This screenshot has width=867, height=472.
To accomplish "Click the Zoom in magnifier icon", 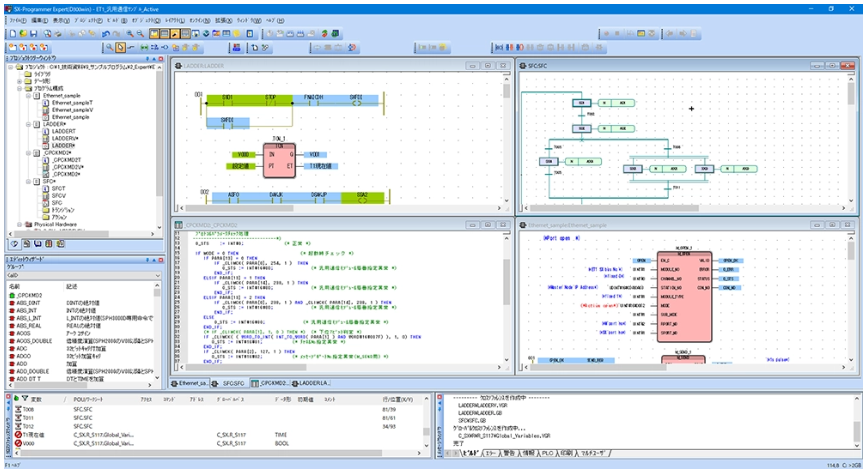I will 130,33.
